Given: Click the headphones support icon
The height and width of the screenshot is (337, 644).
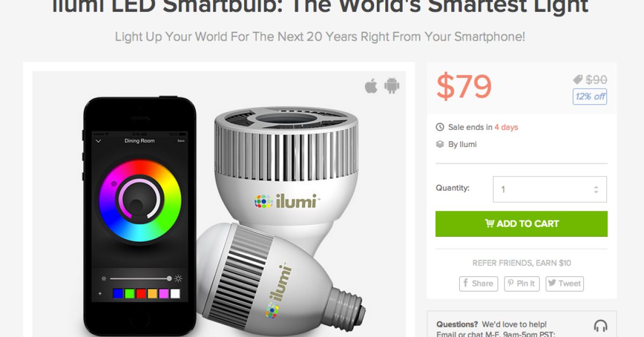Looking at the screenshot, I should pos(601,326).
